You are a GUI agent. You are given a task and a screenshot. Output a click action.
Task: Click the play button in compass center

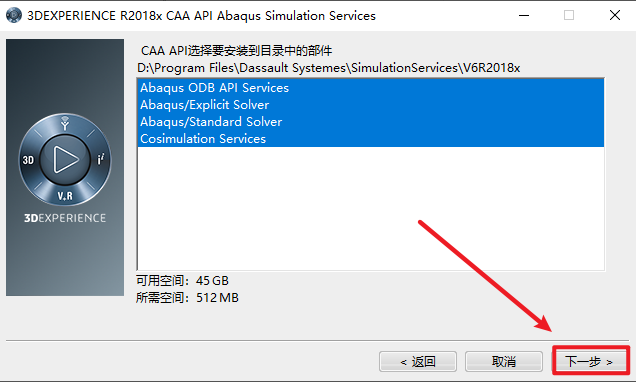[x=65, y=159]
